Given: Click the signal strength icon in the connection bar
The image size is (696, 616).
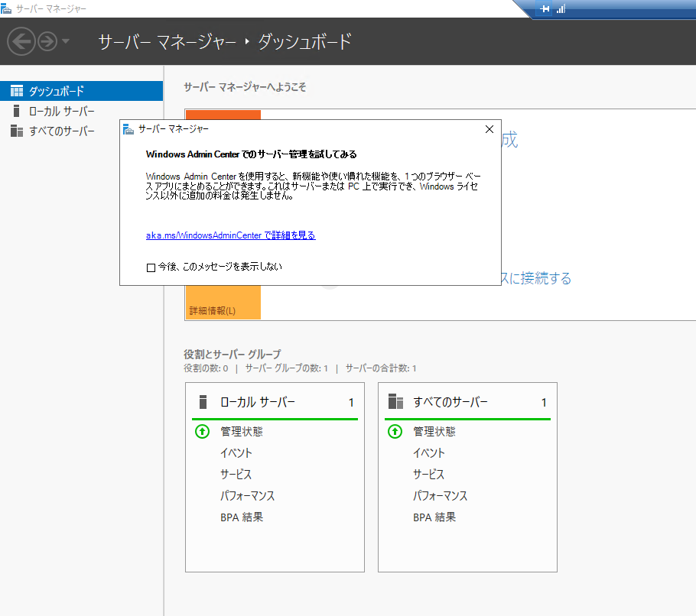Looking at the screenshot, I should 561,8.
